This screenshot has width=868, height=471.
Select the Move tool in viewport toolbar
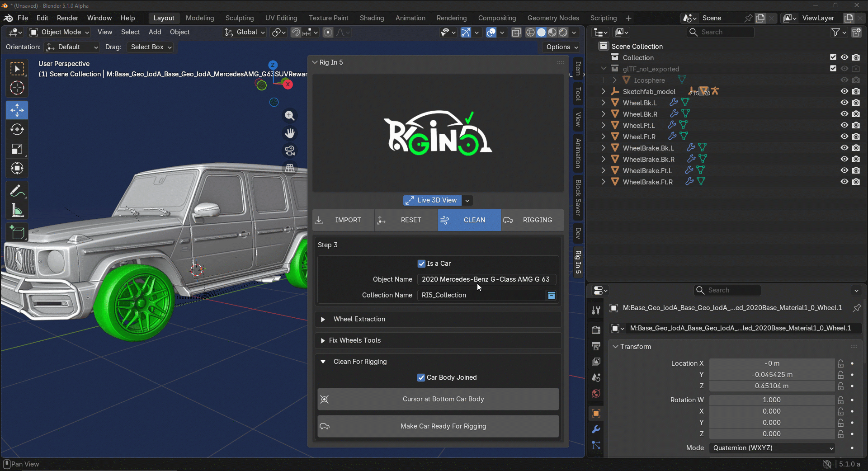tap(17, 110)
